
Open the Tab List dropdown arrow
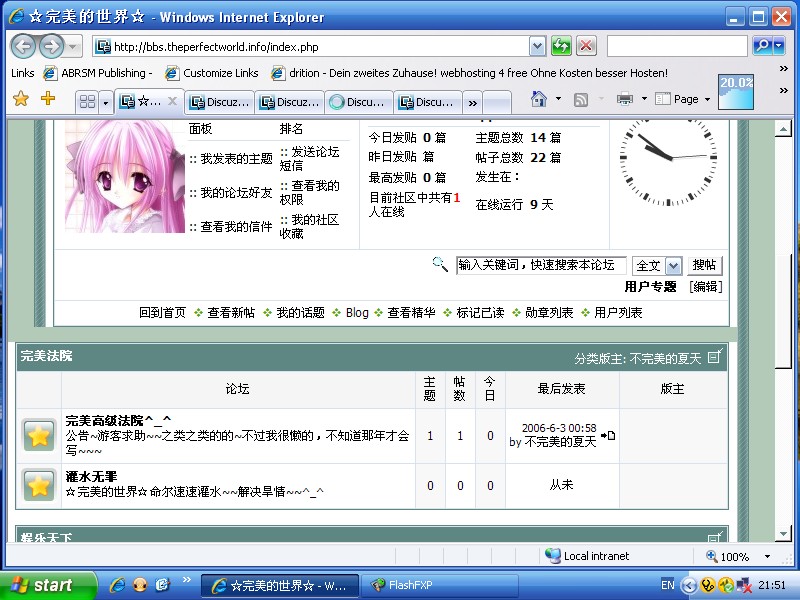coord(106,102)
